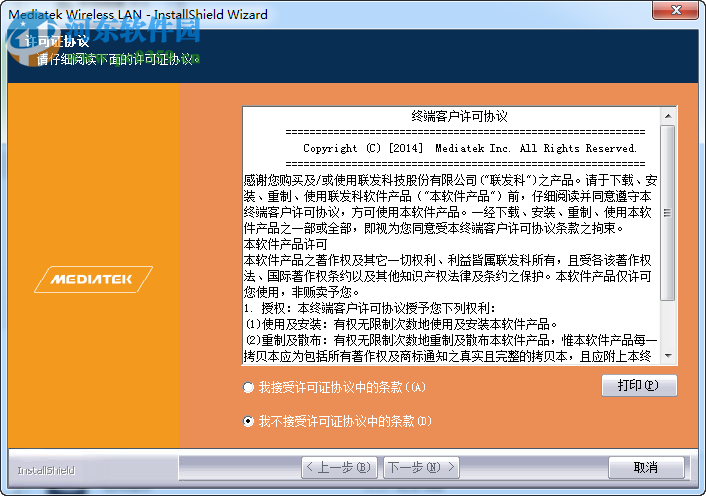
Task: Click the MediaTek logo in the sidebar
Action: (93, 280)
